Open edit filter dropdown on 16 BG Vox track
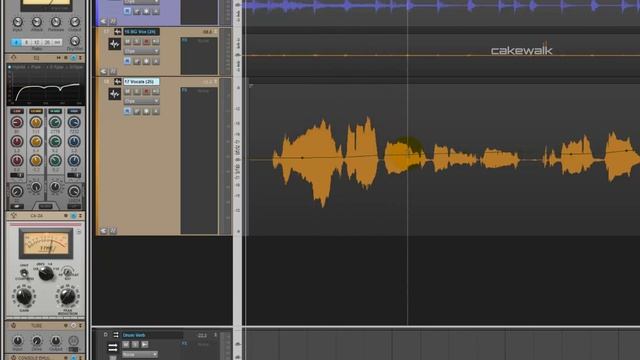Viewport: 640px width, 360px height. pyautogui.click(x=141, y=51)
